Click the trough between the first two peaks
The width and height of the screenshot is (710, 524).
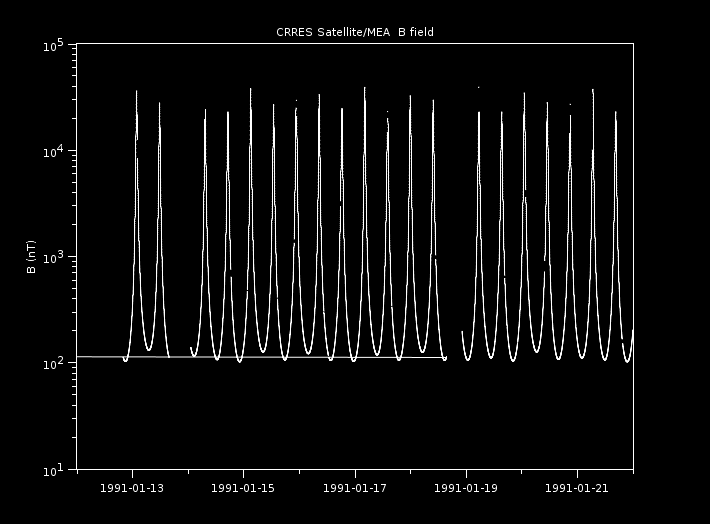pos(148,350)
